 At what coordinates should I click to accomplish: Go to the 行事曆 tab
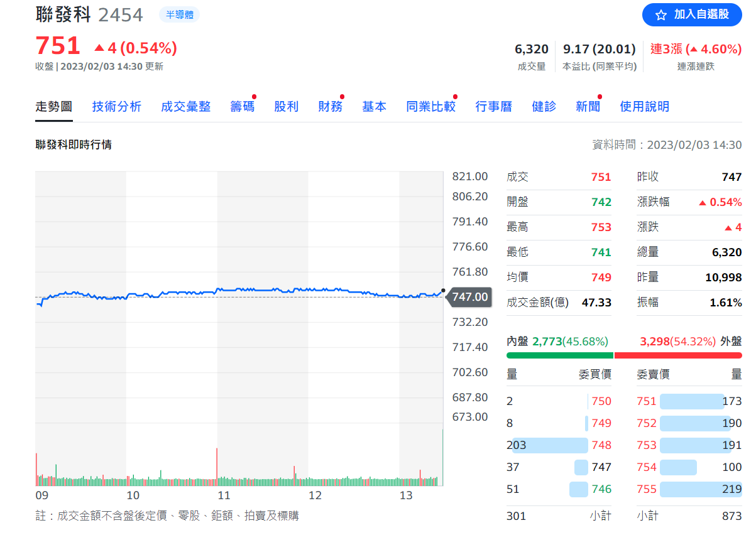[494, 107]
